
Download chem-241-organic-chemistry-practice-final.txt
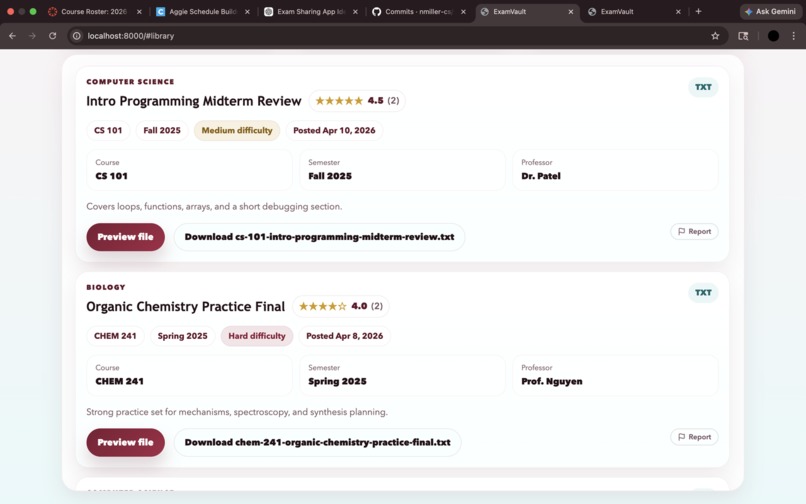[317, 442]
